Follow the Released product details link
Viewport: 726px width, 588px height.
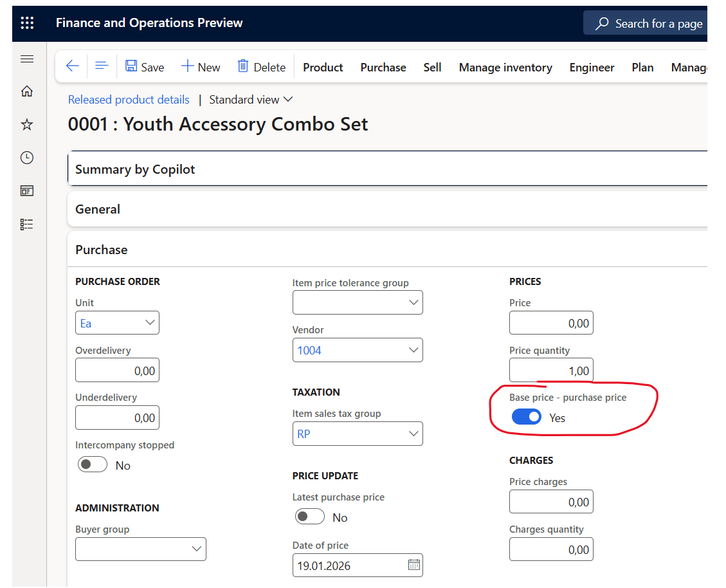pos(129,100)
